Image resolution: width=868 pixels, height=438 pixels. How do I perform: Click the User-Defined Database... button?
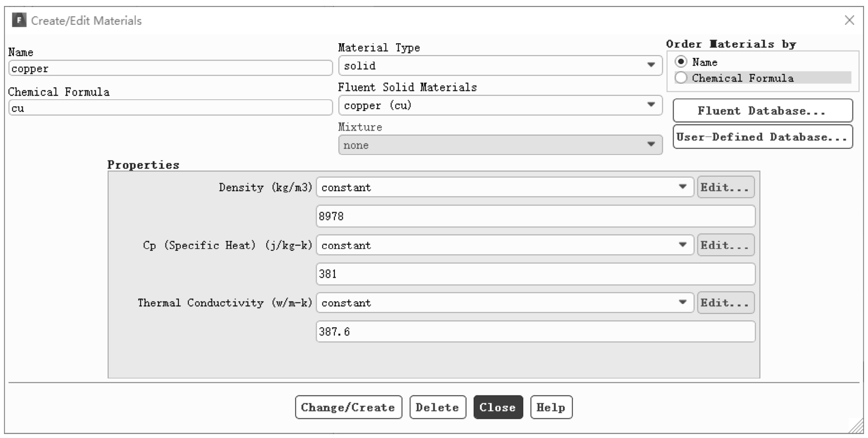(763, 137)
